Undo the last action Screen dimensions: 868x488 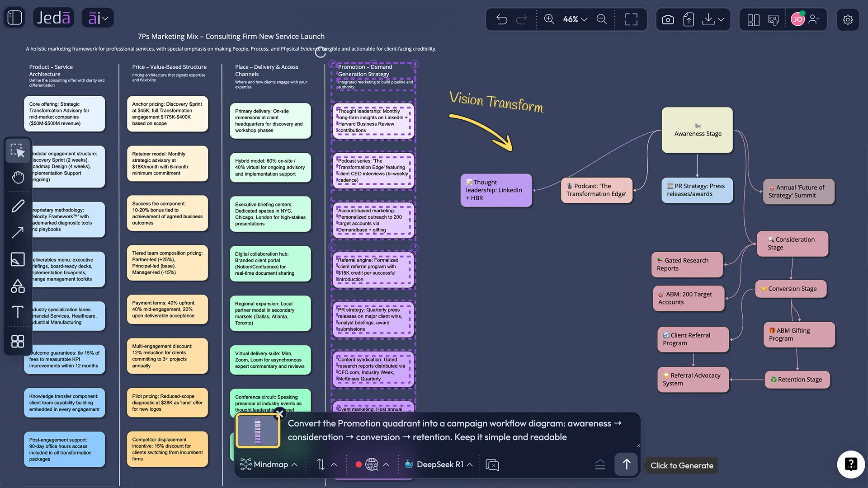click(x=502, y=19)
